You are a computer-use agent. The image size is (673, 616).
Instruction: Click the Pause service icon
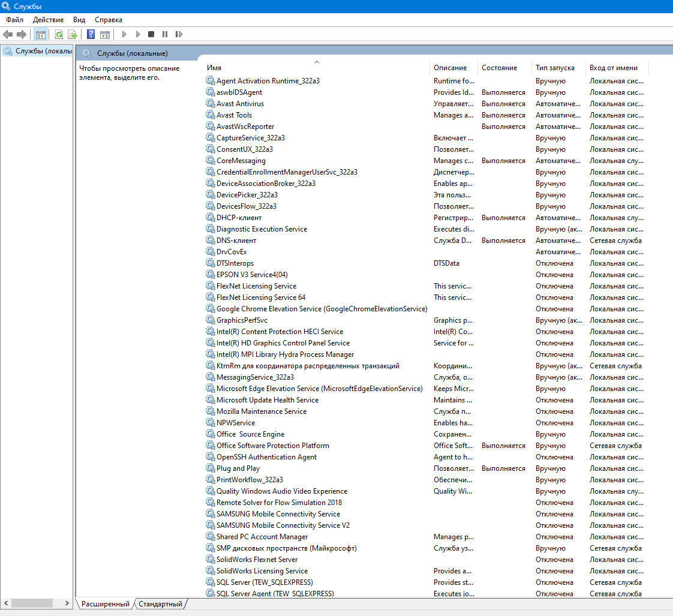coord(165,34)
